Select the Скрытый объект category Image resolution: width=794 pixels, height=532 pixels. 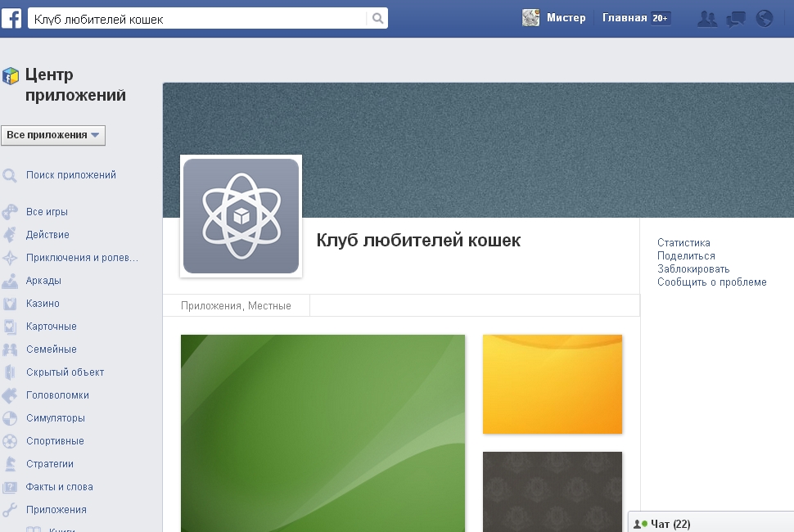pos(65,372)
